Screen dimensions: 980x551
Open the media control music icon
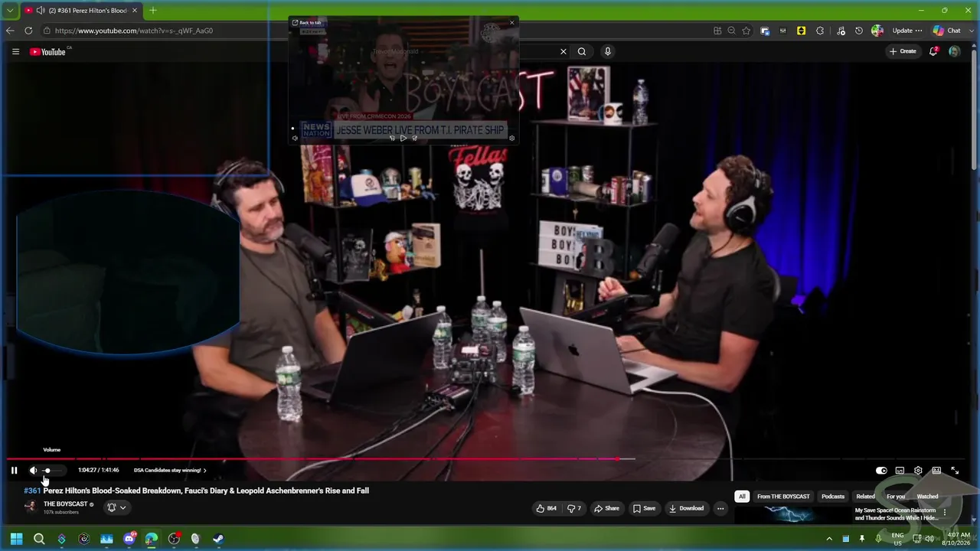(x=841, y=31)
